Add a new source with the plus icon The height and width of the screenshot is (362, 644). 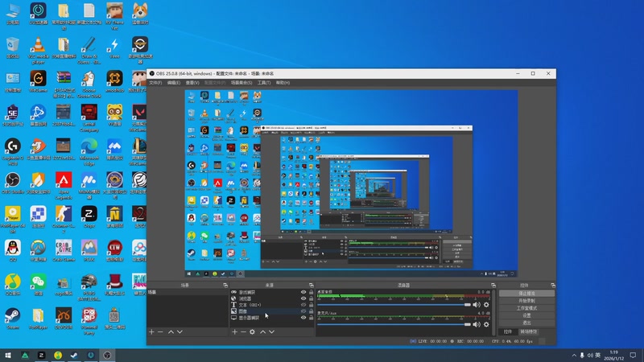pos(234,331)
